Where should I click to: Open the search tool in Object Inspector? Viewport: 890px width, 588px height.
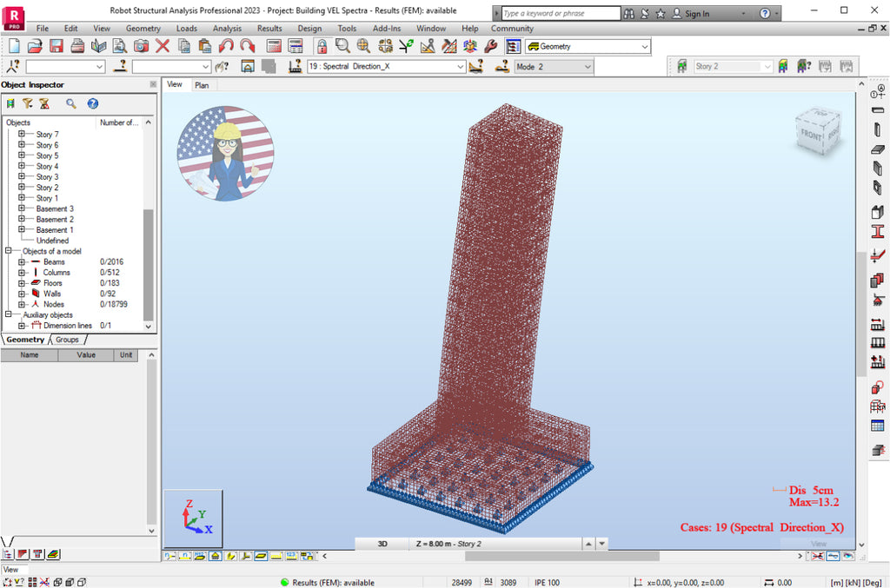coord(70,103)
